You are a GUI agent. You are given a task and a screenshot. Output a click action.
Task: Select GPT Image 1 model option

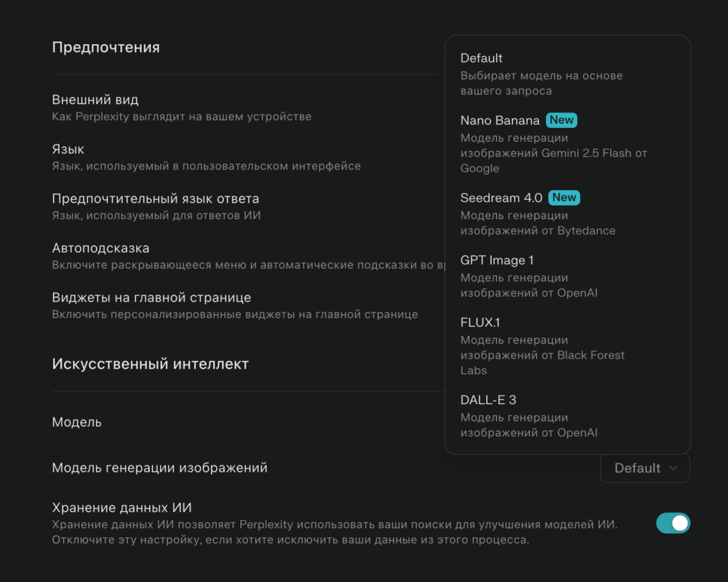pyautogui.click(x=497, y=260)
